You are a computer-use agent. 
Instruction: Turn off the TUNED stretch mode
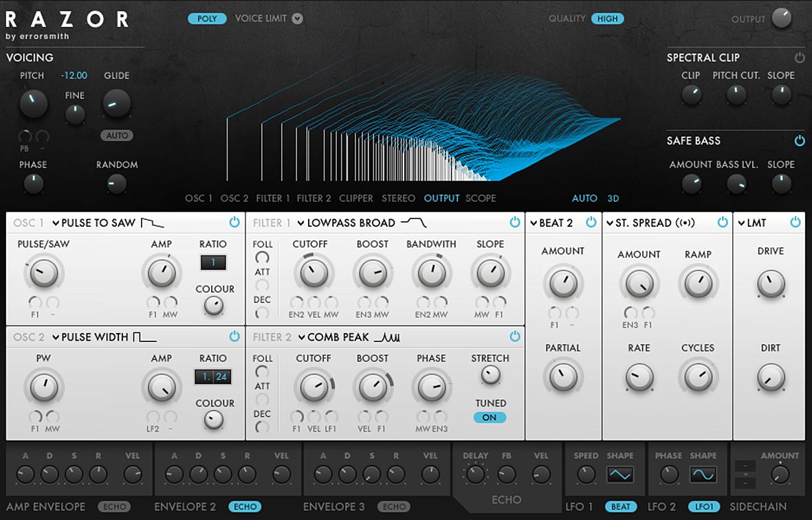490,417
